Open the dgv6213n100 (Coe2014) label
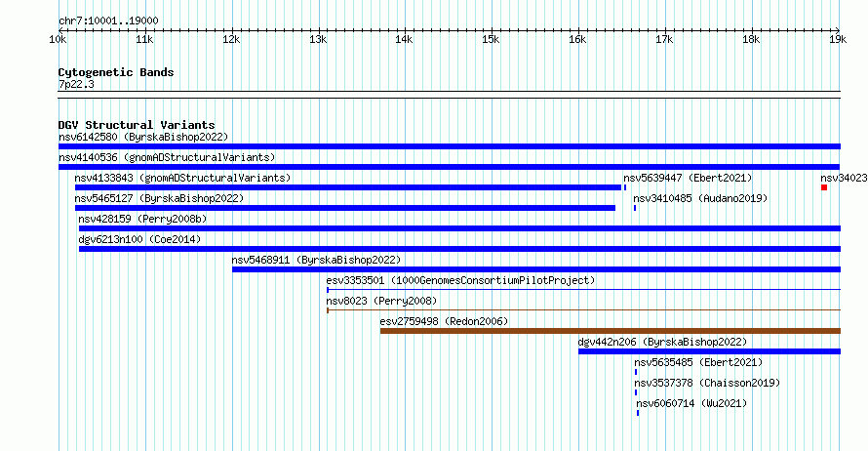Screen dimensions: 868x451 click(140, 239)
